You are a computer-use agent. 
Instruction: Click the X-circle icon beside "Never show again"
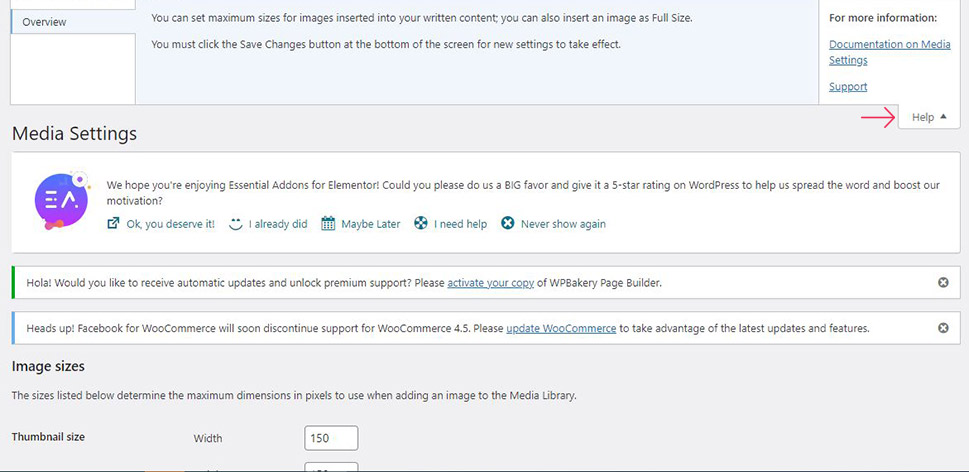click(x=508, y=224)
